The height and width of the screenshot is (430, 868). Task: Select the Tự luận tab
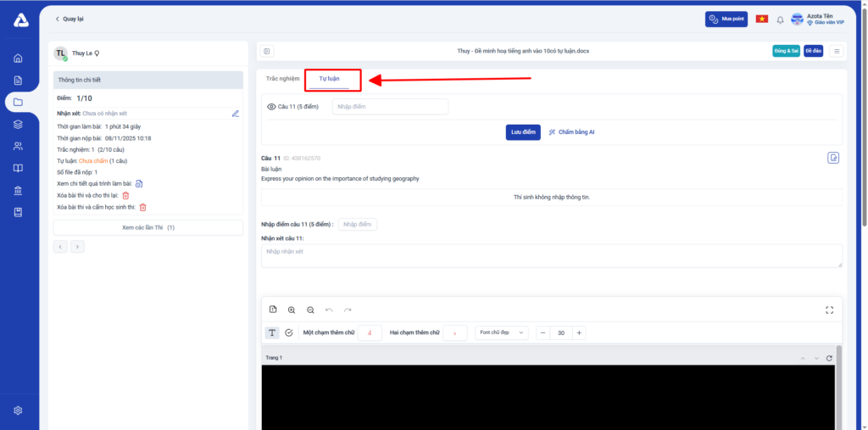[328, 79]
